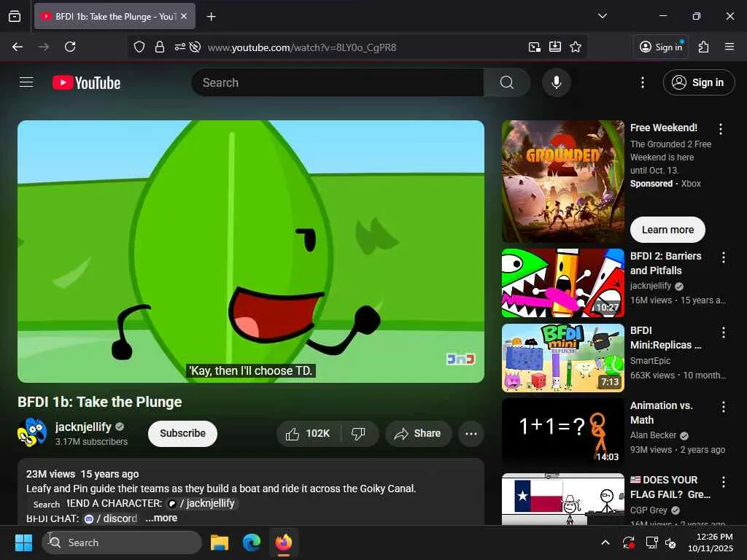
Task: Open options for DOES YOUR FLAG FAIL video
Action: click(x=723, y=482)
